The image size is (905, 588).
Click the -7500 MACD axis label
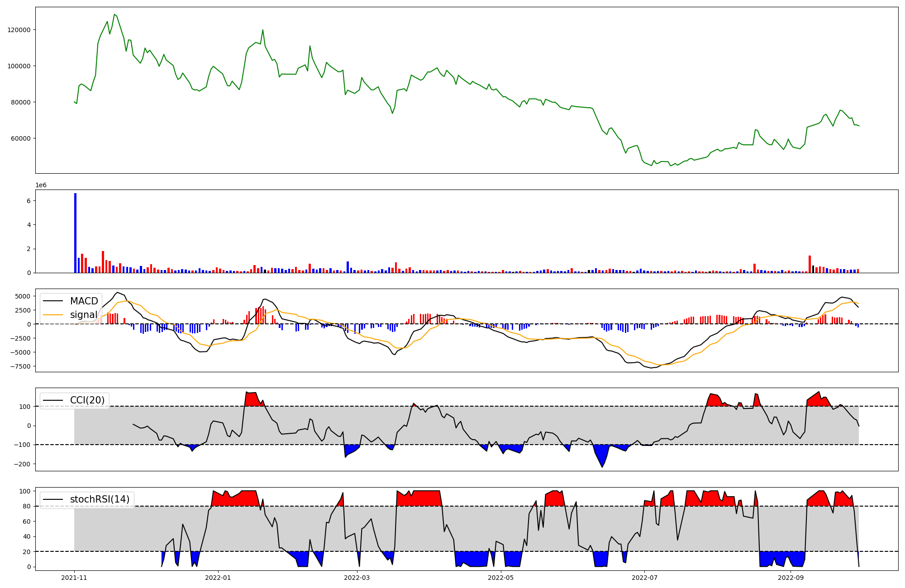(x=21, y=367)
